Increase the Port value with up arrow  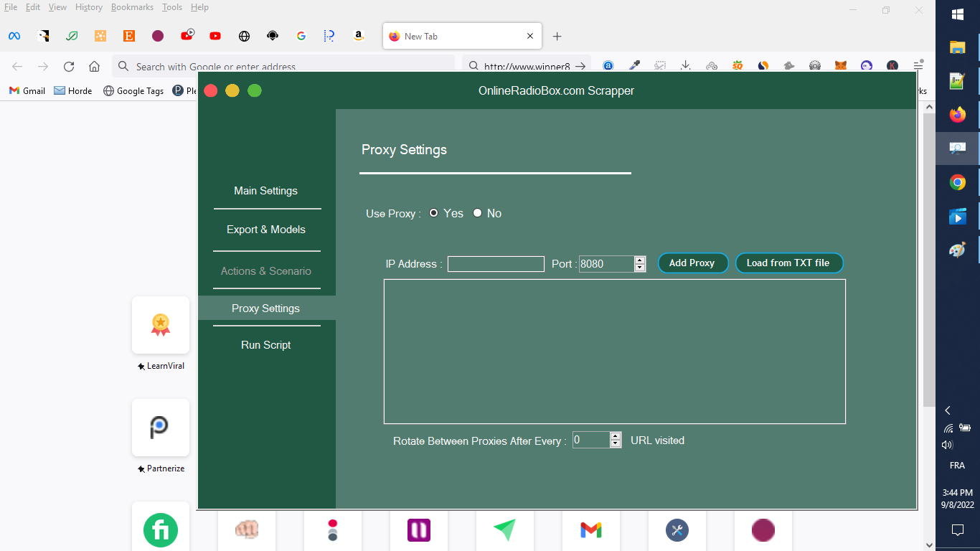[640, 260]
